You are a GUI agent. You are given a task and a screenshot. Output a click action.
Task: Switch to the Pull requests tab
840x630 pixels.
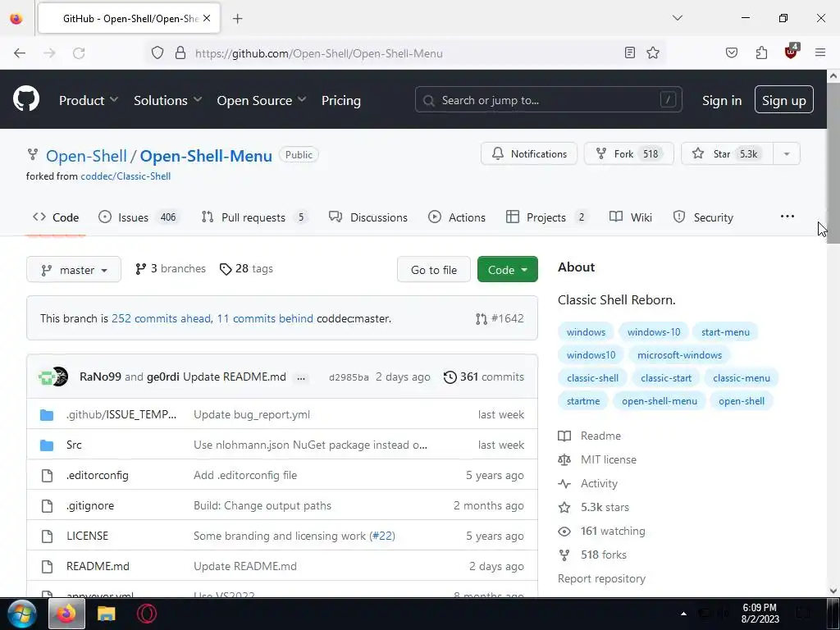click(x=254, y=217)
